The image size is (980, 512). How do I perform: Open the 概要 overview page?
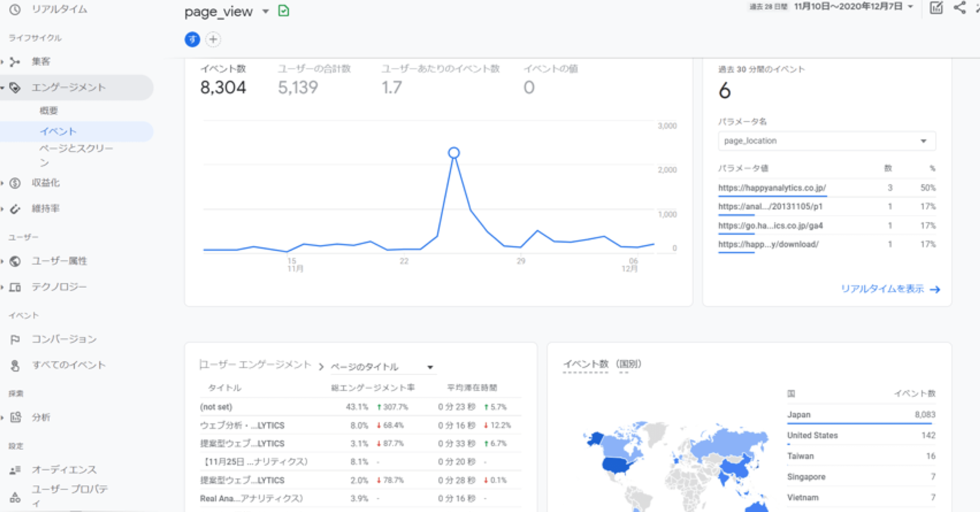(x=49, y=110)
